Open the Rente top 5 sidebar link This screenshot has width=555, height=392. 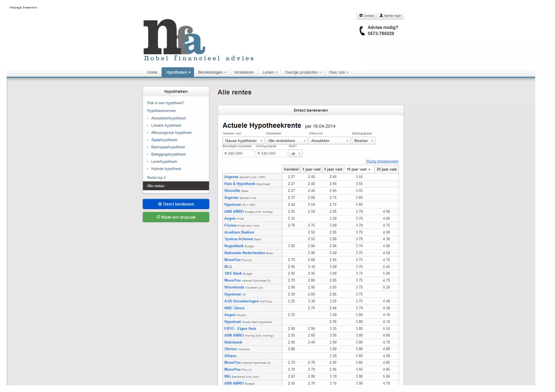click(x=156, y=178)
